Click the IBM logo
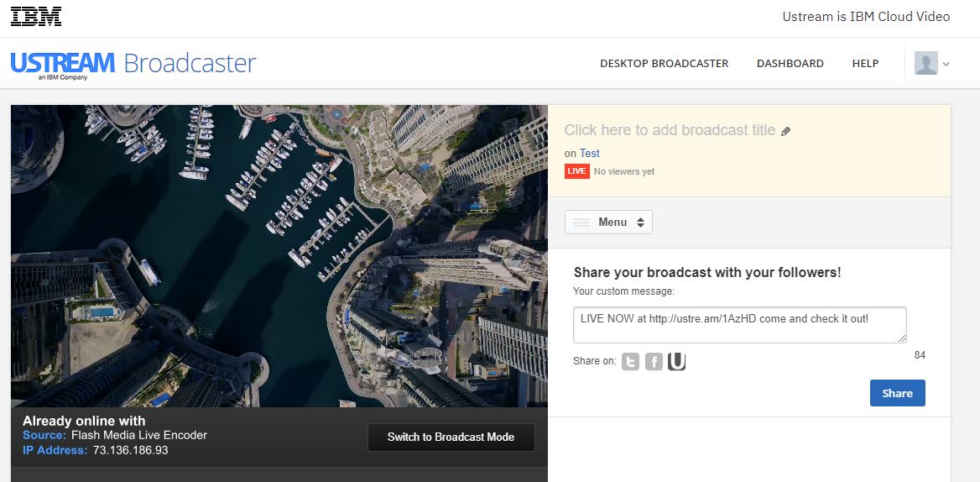This screenshot has height=482, width=980. point(36,16)
